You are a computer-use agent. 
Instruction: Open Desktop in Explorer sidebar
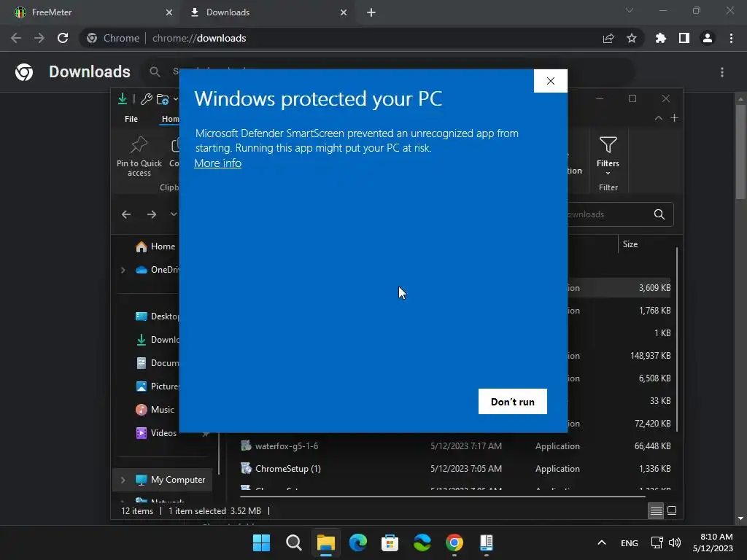click(158, 316)
